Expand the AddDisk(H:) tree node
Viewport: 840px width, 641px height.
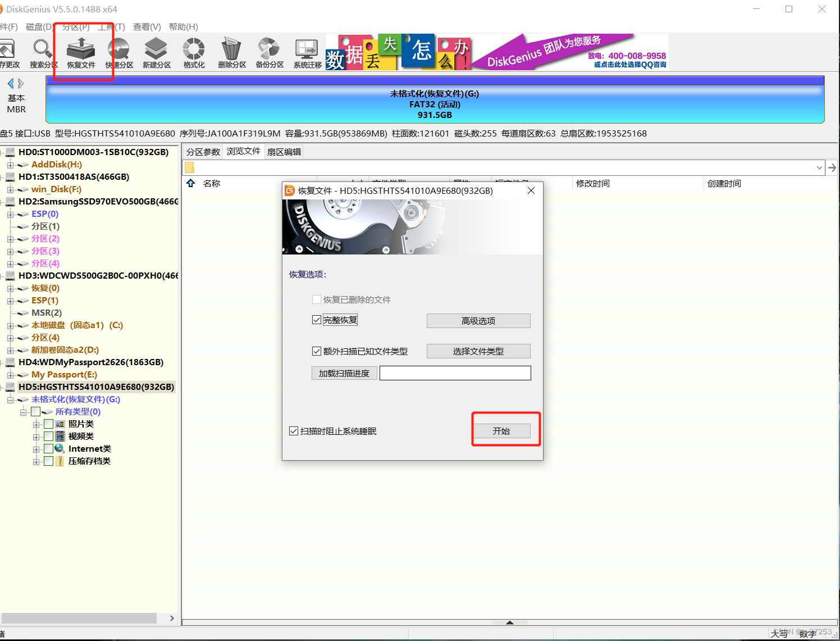pyautogui.click(x=10, y=165)
